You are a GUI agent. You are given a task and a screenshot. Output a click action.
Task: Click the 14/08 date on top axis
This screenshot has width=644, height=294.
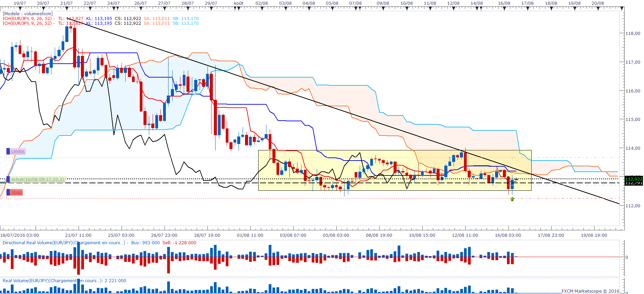pos(476,3)
